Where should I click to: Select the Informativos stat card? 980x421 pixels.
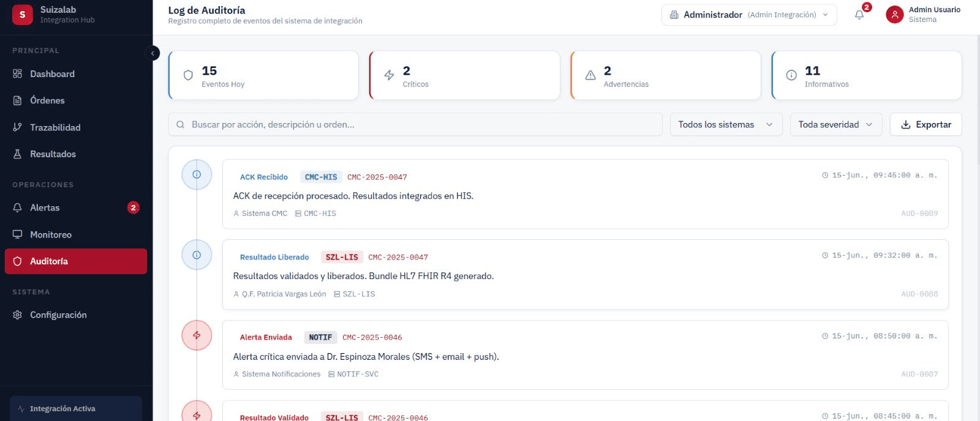867,75
